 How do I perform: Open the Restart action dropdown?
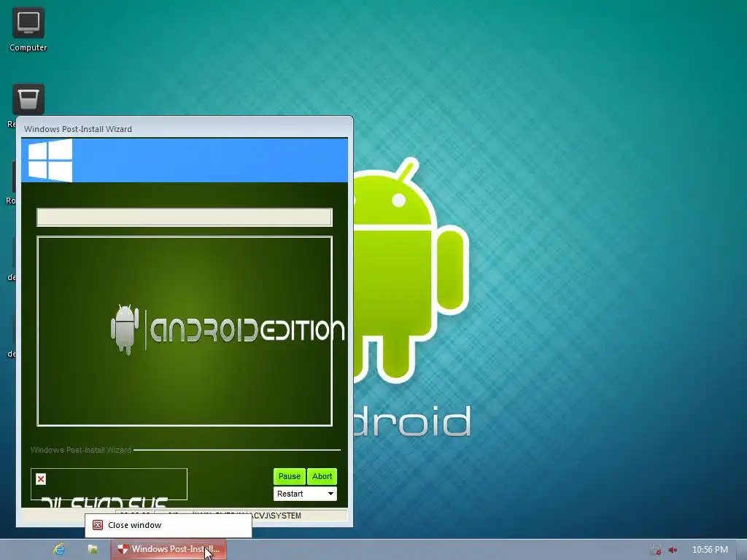[x=305, y=494]
